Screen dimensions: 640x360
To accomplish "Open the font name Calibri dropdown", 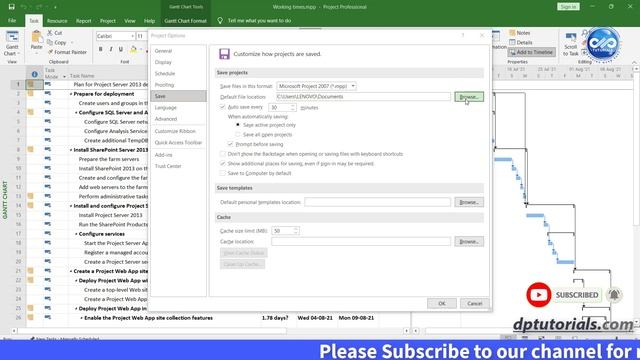I will [x=133, y=36].
